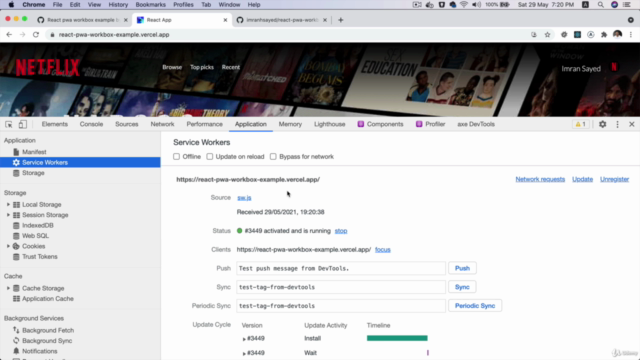This screenshot has width=640, height=360.
Task: Enable the Offline checkbox
Action: (x=176, y=157)
